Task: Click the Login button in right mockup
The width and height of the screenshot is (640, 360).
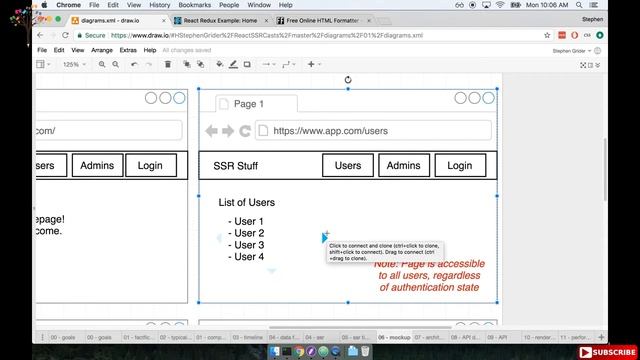Action: tap(460, 165)
